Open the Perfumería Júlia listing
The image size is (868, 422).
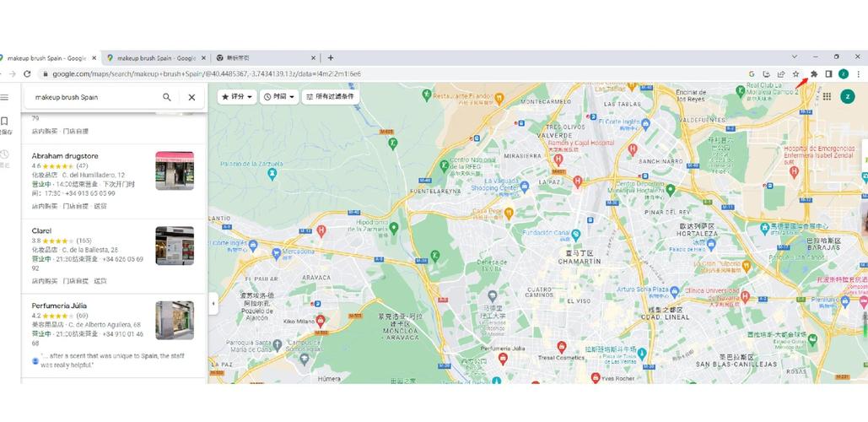(x=114, y=336)
